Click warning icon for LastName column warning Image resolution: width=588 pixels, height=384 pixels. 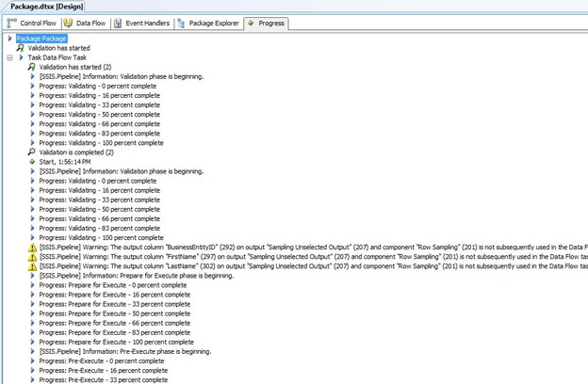[32, 266]
